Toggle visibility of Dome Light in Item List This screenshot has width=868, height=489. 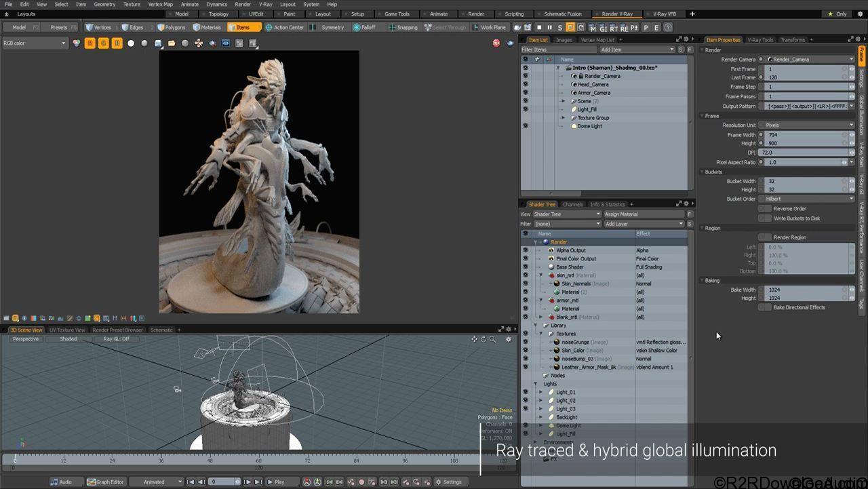click(x=525, y=126)
